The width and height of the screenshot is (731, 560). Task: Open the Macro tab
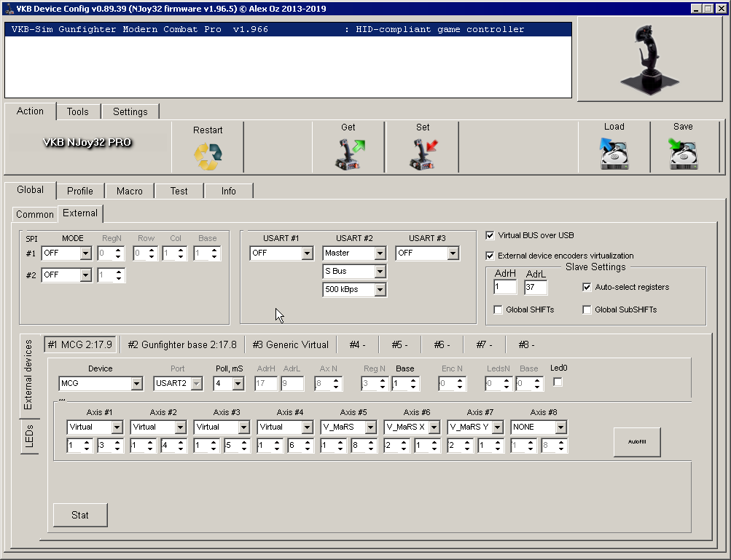coord(130,191)
